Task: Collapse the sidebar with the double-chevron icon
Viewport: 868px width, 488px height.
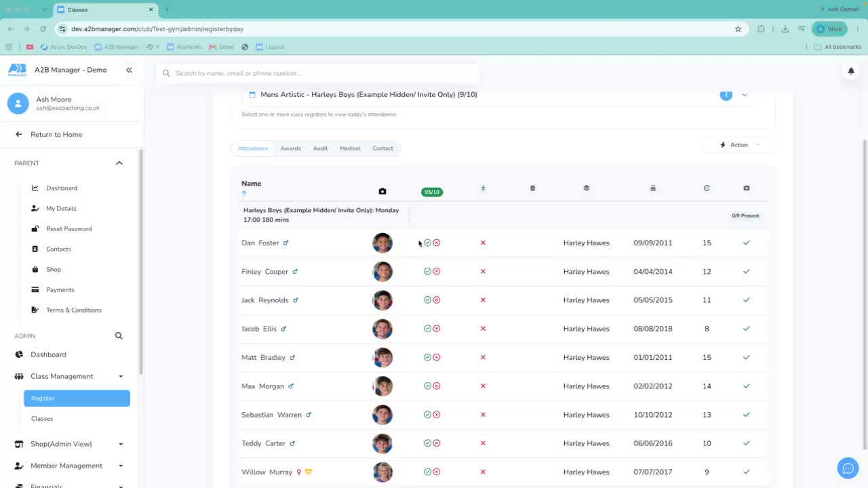Action: 129,70
